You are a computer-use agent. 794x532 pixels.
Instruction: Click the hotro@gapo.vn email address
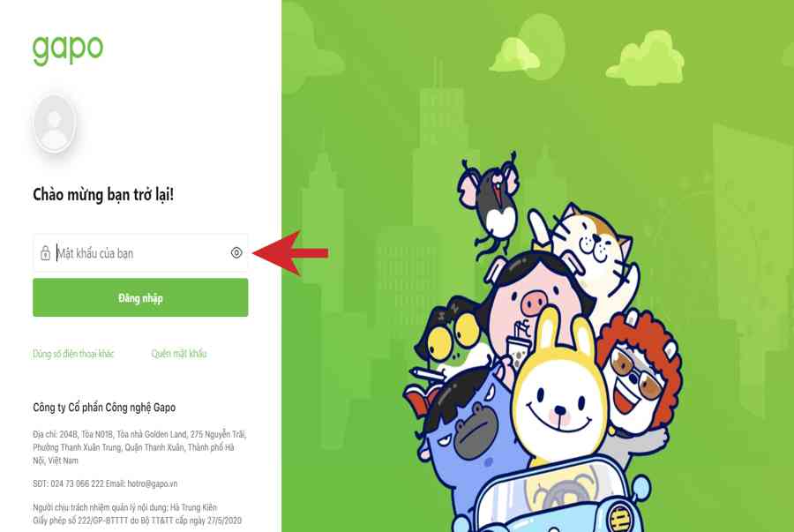pos(153,483)
